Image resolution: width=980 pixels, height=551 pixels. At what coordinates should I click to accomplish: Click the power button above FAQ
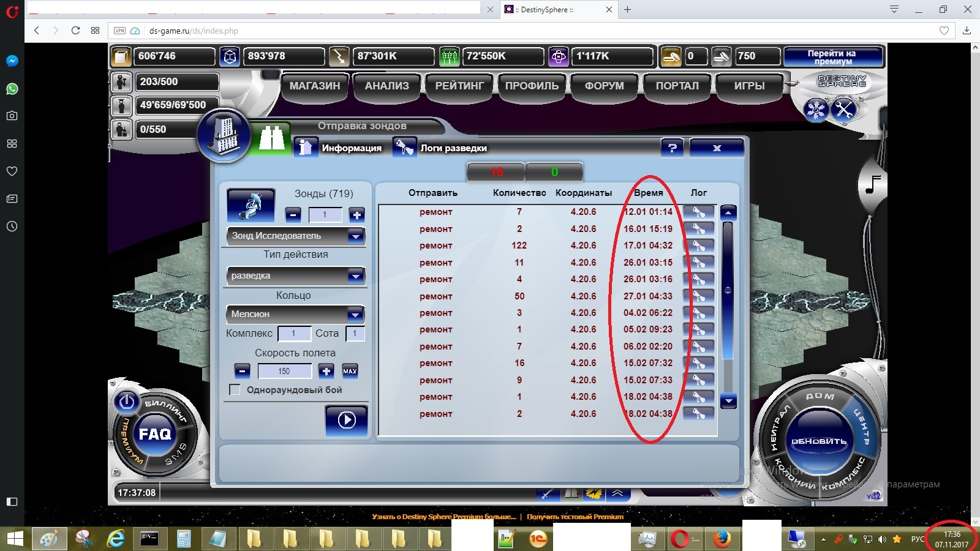[127, 402]
